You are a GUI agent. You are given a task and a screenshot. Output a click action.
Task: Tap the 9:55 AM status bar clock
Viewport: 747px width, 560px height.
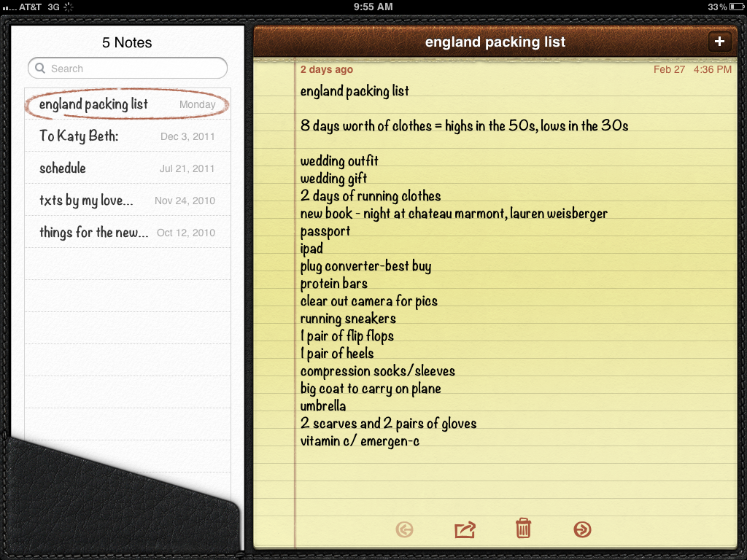373,7
